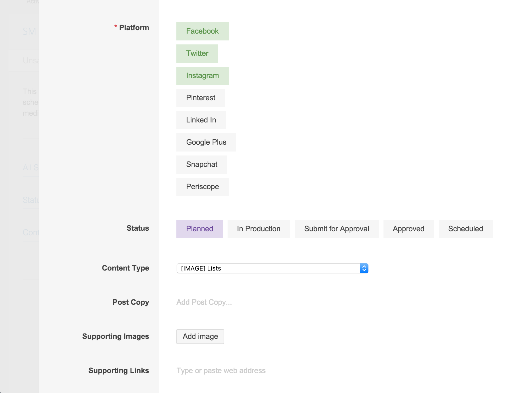The image size is (532, 393).
Task: Set status to In Production
Action: pos(259,229)
